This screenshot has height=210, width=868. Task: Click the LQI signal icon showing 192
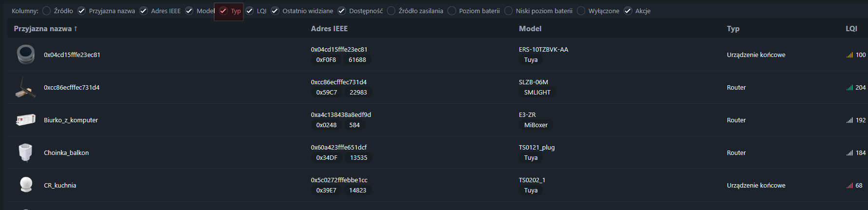(x=850, y=120)
